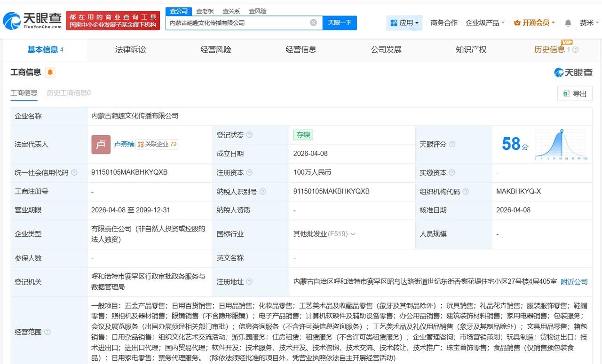The image size is (602, 364).
Task: Click the help icon beside 登记状态
Action: coord(249,135)
